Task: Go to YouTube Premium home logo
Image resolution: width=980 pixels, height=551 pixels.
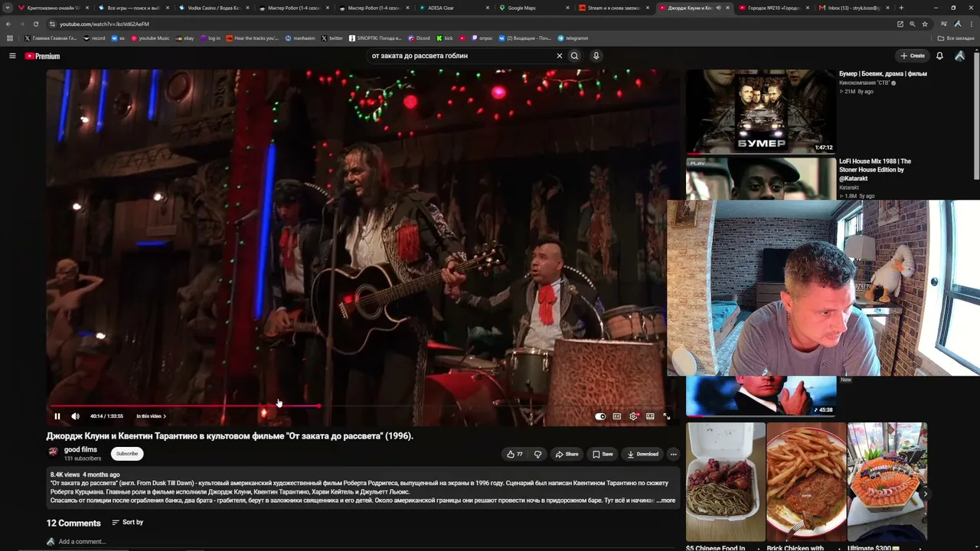Action: pyautogui.click(x=42, y=56)
